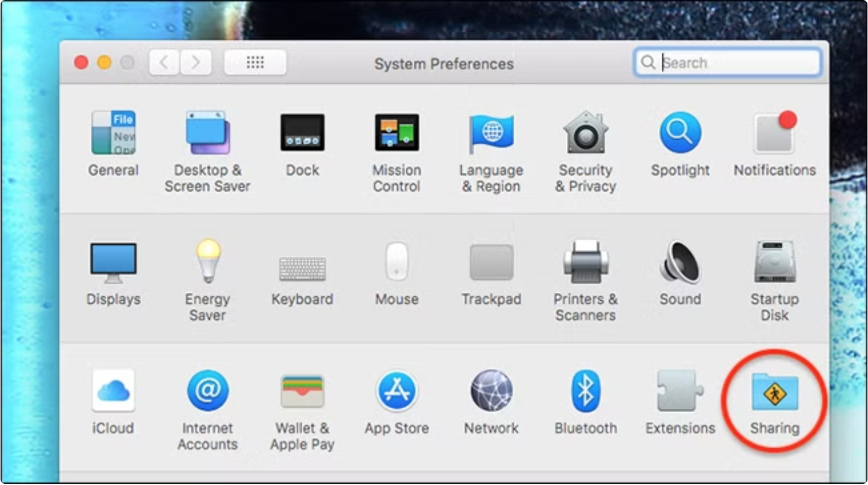Image resolution: width=868 pixels, height=485 pixels.
Task: Close the System Preferences window
Action: pyautogui.click(x=81, y=62)
